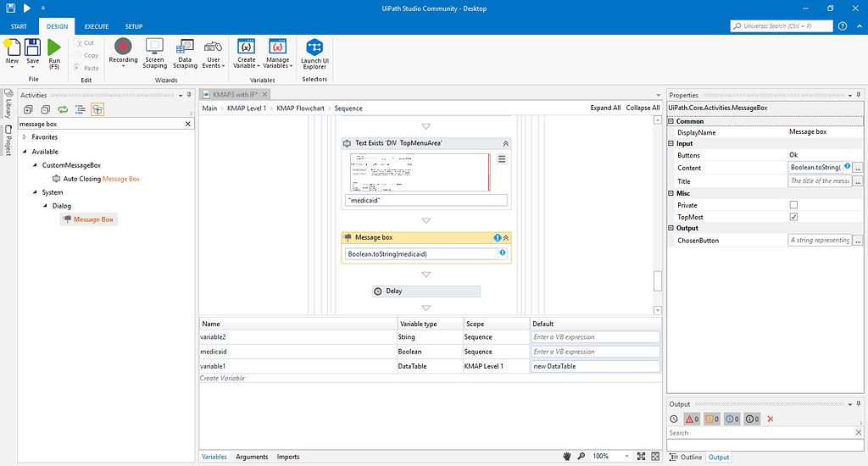Go to Main in breadcrumb
Image resolution: width=868 pixels, height=466 pixels.
click(209, 108)
